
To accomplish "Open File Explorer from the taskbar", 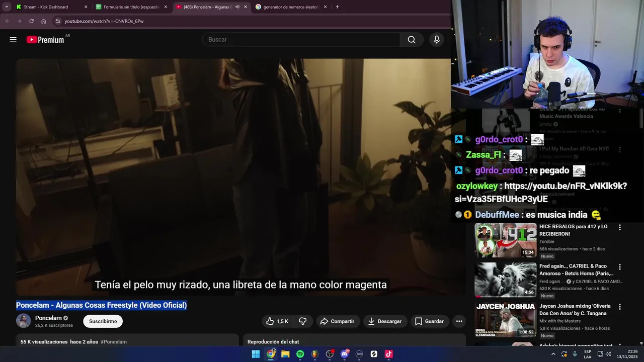I will (x=285, y=354).
